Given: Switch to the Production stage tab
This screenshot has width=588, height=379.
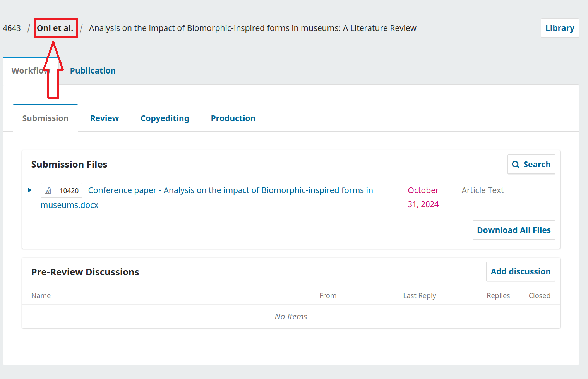Looking at the screenshot, I should (x=233, y=118).
